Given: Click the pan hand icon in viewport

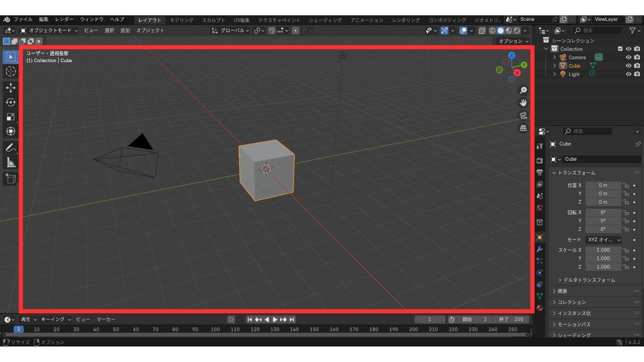Looking at the screenshot, I should [523, 103].
